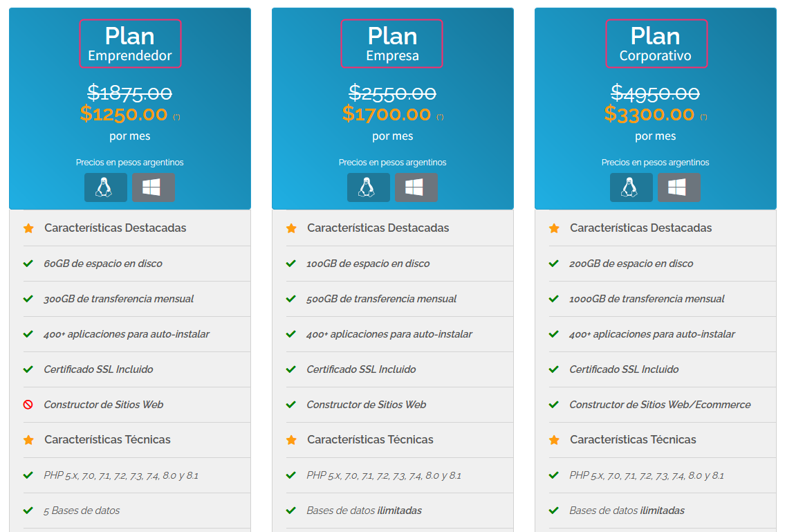
Task: Click 1000GB de transferencia mensual feature
Action: click(647, 299)
